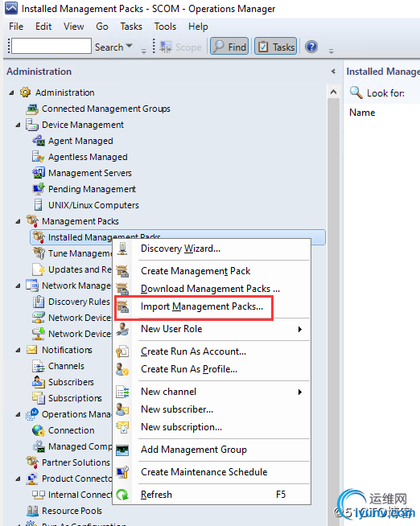Click the Agent Managed tree icon
This screenshot has width=420, height=526.
(39, 141)
